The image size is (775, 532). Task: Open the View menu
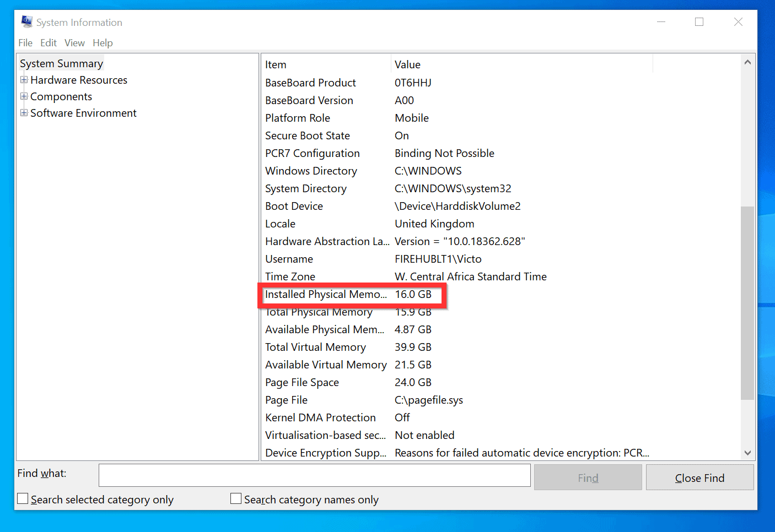click(74, 42)
